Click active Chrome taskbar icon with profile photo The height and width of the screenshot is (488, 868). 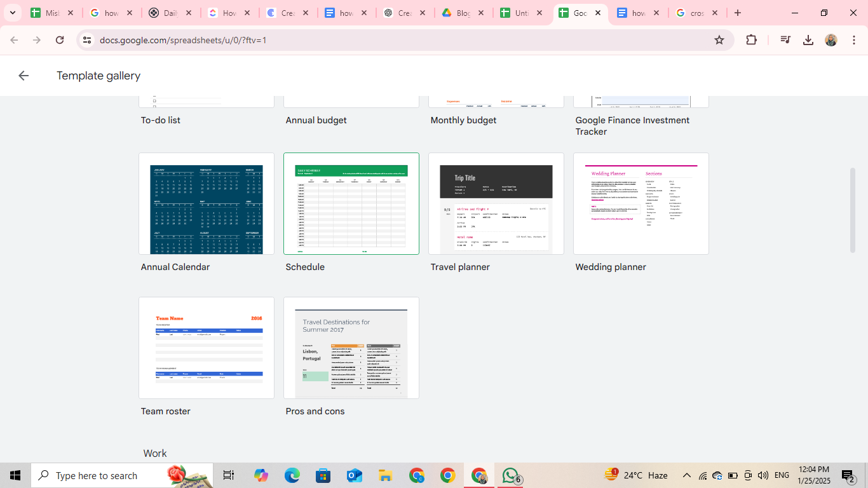[x=479, y=475]
